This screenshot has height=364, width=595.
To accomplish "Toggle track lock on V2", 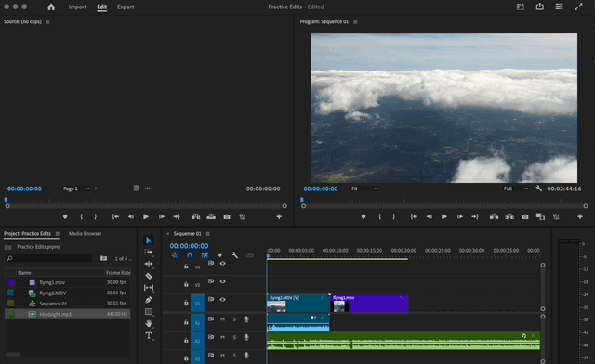I will 186,284.
